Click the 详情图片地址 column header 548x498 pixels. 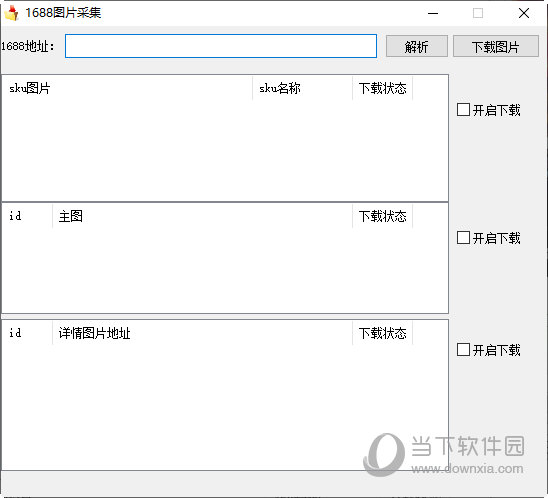click(202, 333)
